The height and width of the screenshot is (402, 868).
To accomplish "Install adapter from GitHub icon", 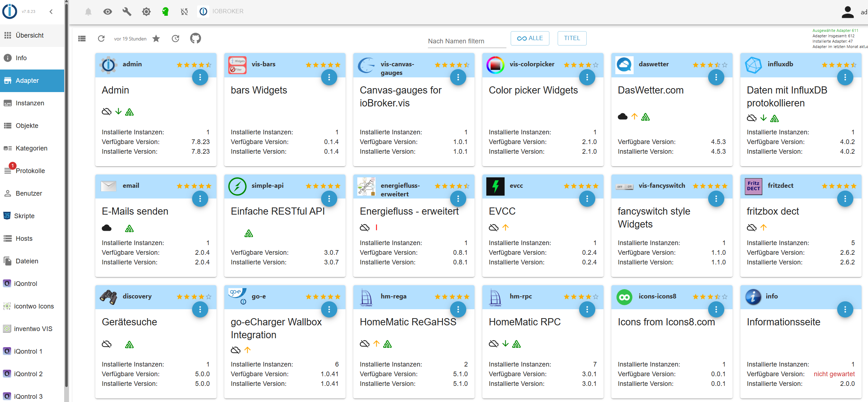I will tap(195, 38).
